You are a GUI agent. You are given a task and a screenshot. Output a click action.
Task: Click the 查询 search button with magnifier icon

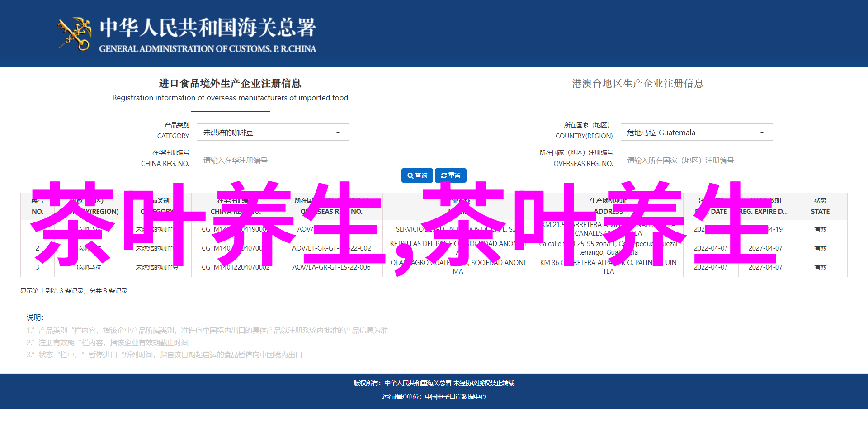click(417, 175)
